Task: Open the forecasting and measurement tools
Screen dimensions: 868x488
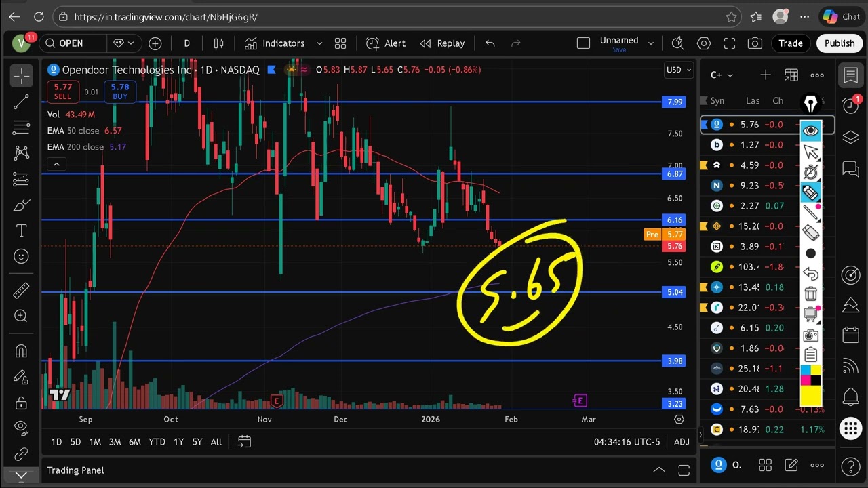Action: (x=21, y=179)
